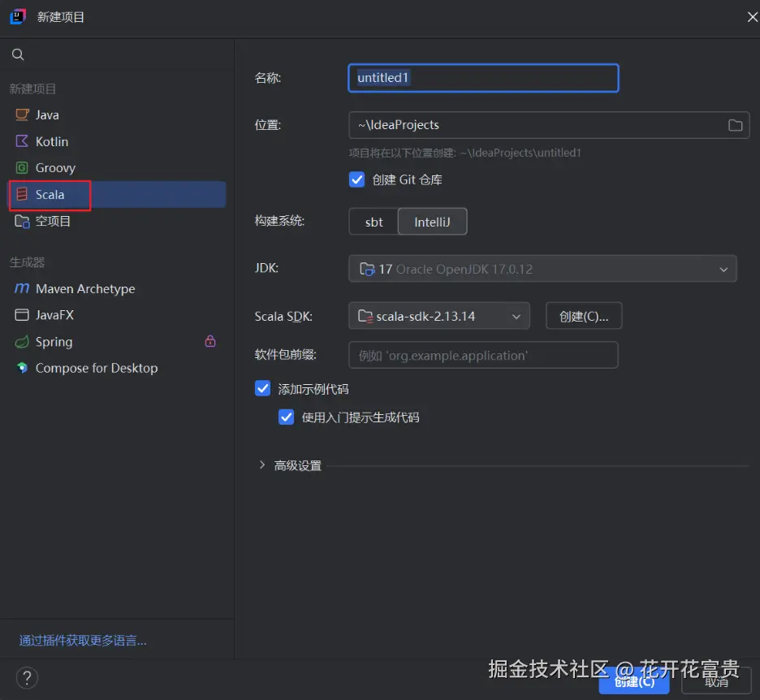Screen dimensions: 760x700
Task: Click the search magnifier icon
Action: [x=18, y=54]
